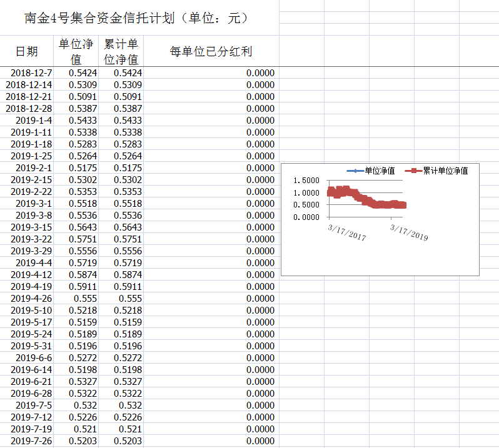The image size is (499, 448).
Task: Click the 单位净值 column header
Action: (76, 51)
